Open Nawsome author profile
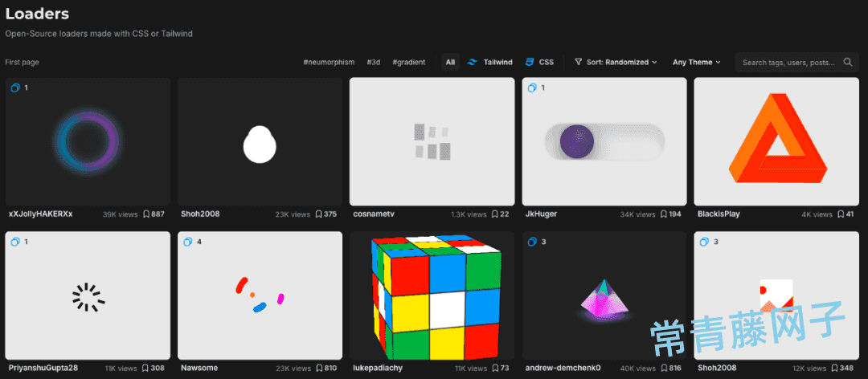868x379 pixels. tap(199, 368)
